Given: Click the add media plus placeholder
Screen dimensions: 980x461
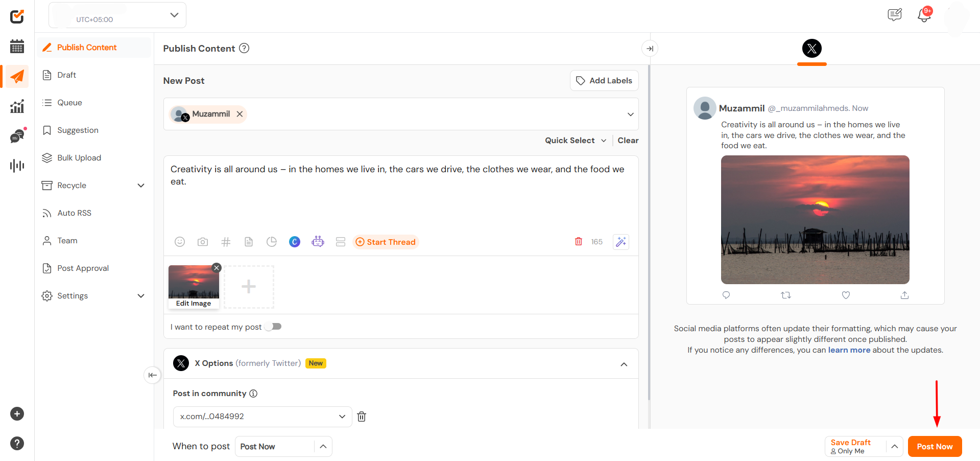Looking at the screenshot, I should (249, 287).
